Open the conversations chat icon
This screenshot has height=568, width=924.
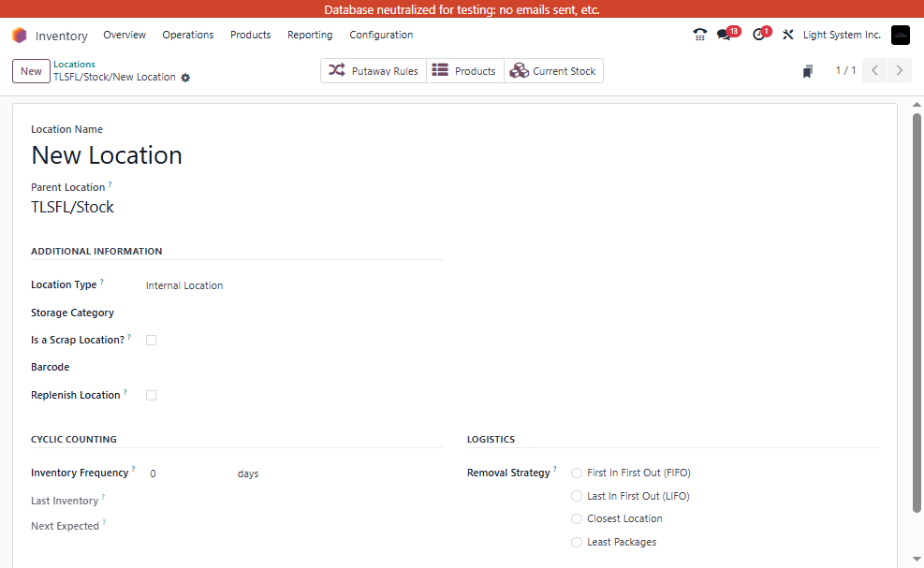tap(725, 35)
